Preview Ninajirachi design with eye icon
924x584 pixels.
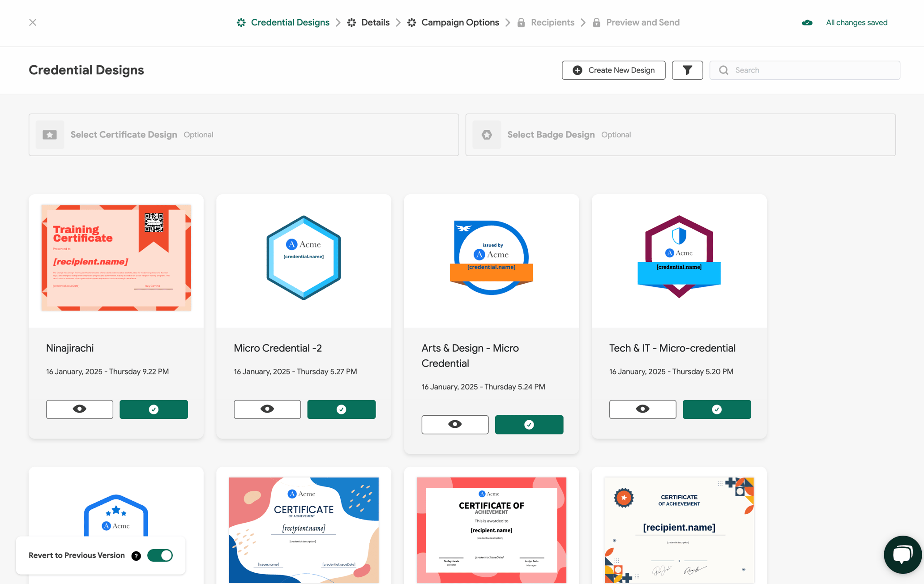80,409
